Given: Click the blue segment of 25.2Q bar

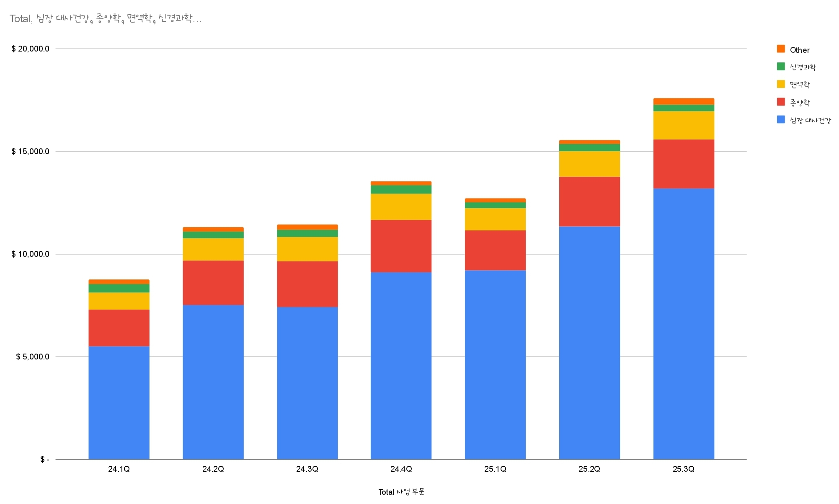Looking at the screenshot, I should pyautogui.click(x=589, y=343).
